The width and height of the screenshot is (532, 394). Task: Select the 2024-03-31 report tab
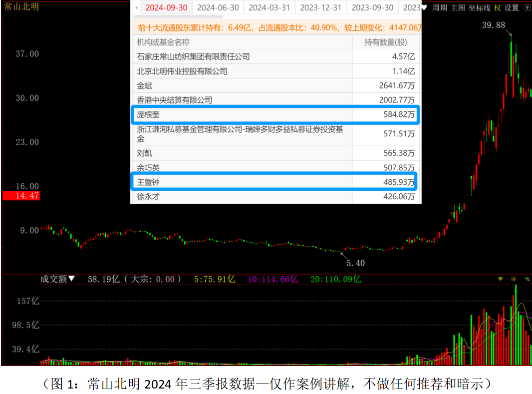pos(269,8)
